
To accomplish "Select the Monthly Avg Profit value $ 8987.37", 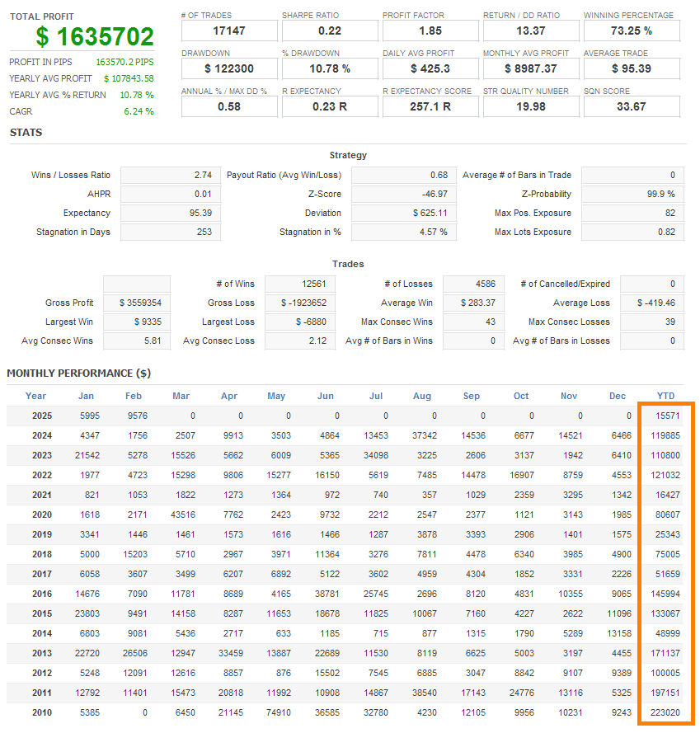I will pos(531,68).
